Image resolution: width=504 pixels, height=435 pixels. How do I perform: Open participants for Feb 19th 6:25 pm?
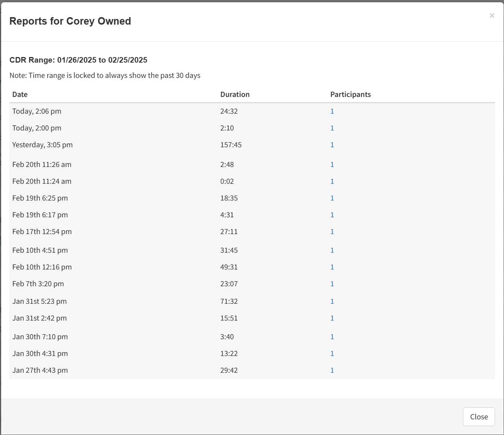(332, 198)
